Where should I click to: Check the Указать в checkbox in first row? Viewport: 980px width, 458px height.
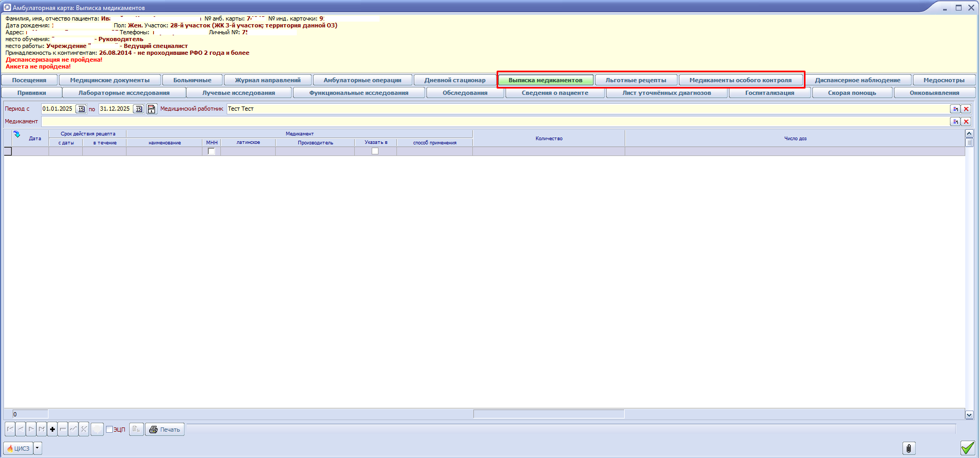coord(375,151)
